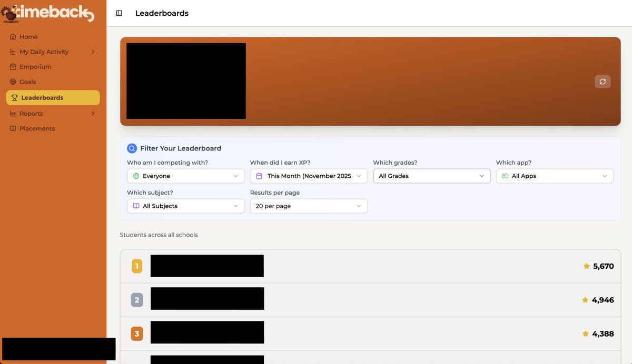Click the 5,670 XP score

[604, 266]
